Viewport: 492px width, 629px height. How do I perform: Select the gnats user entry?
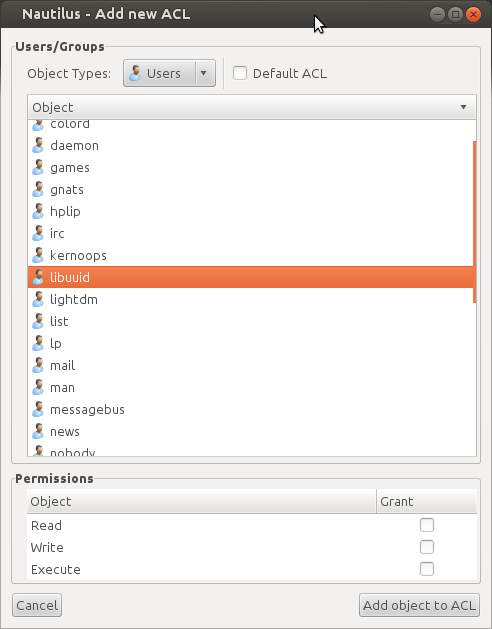[251, 189]
